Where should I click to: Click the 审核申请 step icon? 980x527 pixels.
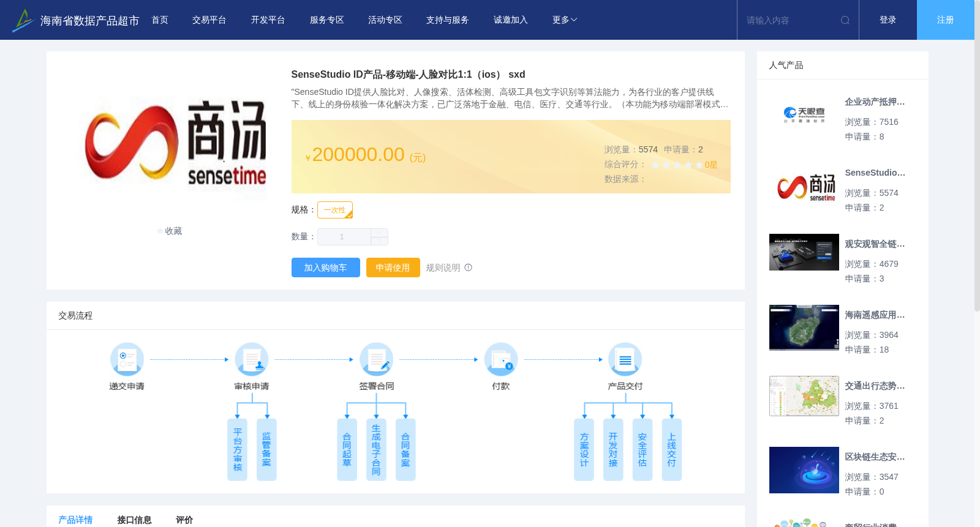252,359
